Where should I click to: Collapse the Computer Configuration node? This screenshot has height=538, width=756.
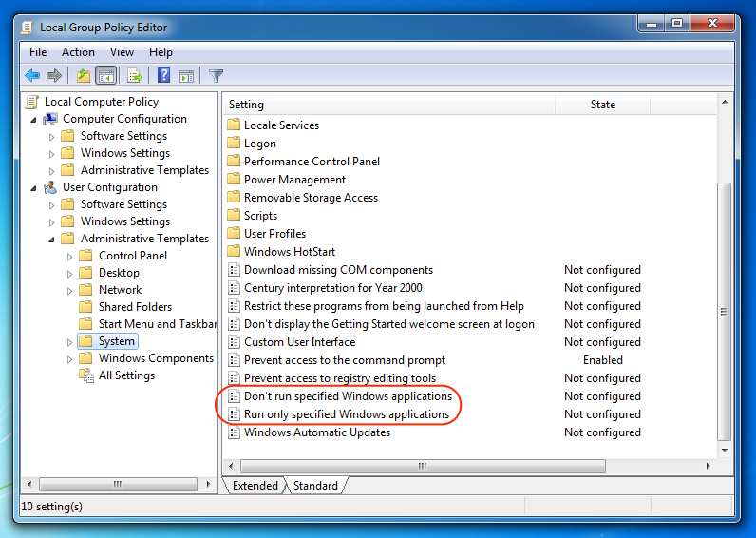pos(33,120)
